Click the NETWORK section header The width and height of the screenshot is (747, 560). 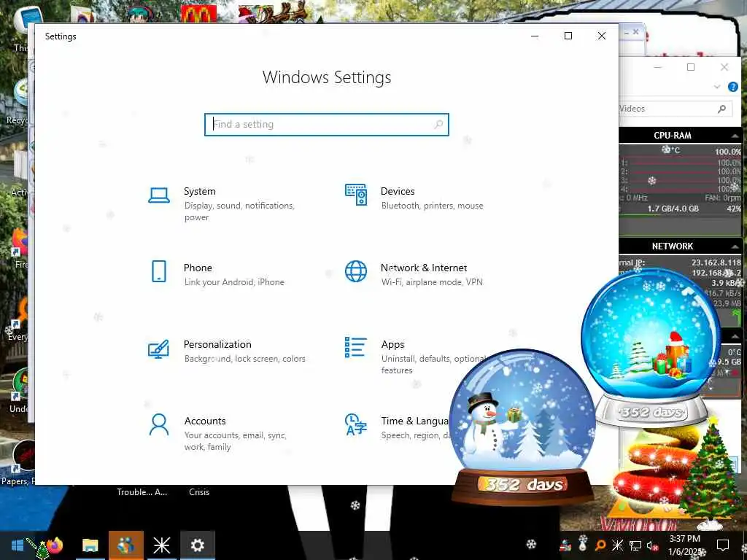coord(672,246)
